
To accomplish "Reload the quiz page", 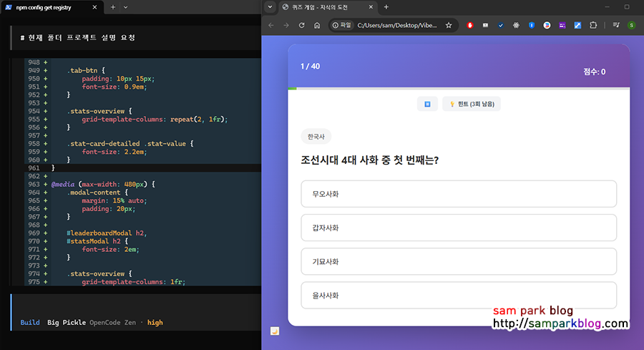I will [302, 26].
